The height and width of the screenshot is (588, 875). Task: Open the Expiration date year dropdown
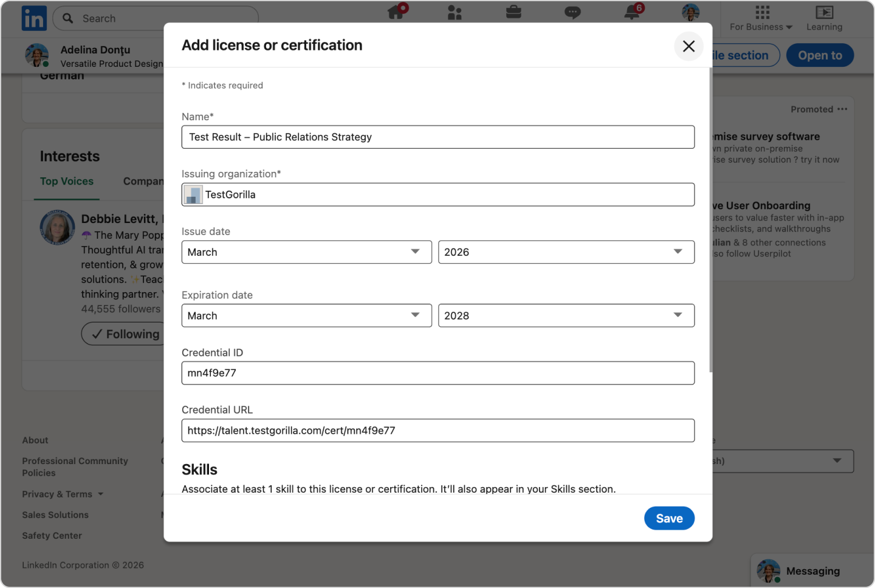click(x=566, y=316)
